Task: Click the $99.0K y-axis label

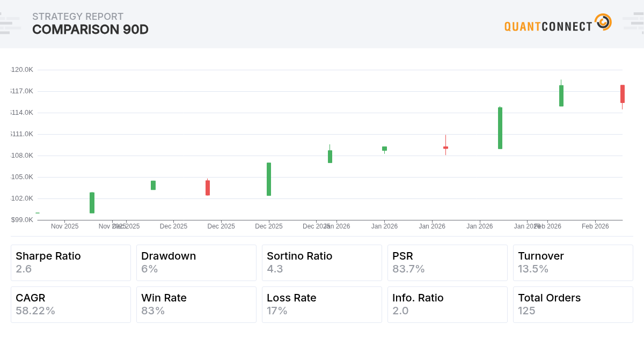Action: 22,220
